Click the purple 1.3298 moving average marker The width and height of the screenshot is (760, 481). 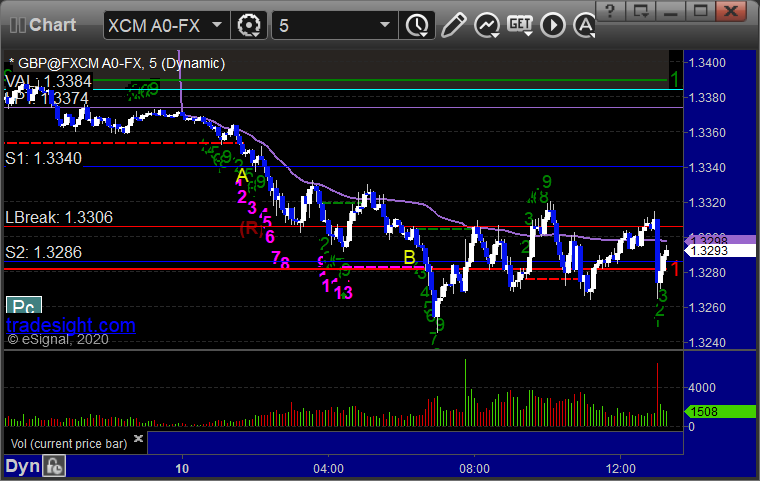[x=720, y=240]
